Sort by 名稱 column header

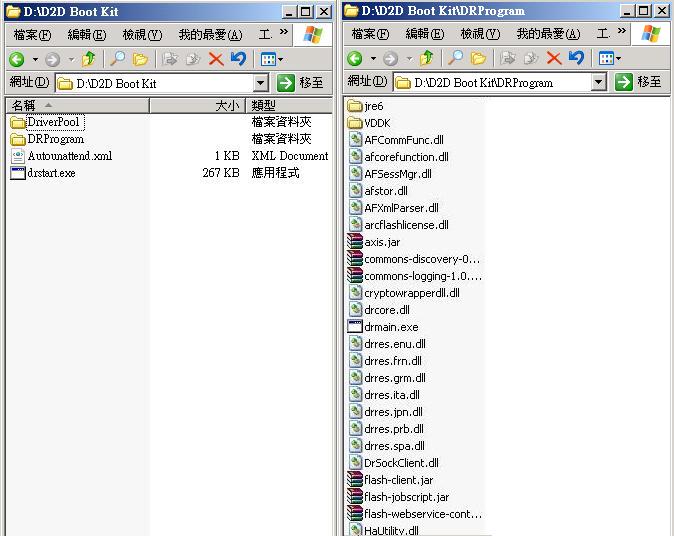click(77, 105)
